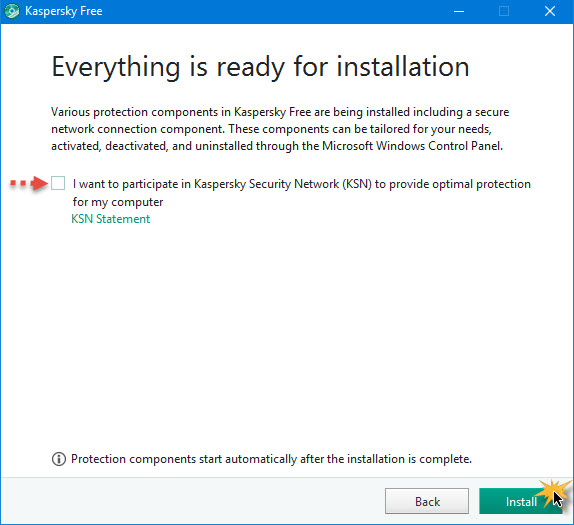Click the green Install button
Viewport: 574px width, 525px height.
pos(521,501)
